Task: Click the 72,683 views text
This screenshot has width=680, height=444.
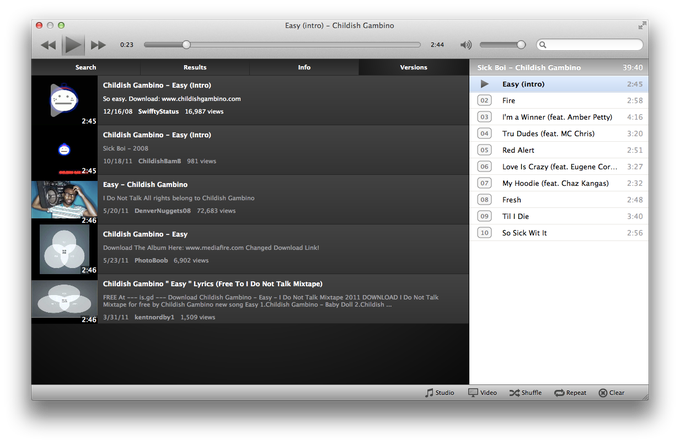Action: pos(216,211)
